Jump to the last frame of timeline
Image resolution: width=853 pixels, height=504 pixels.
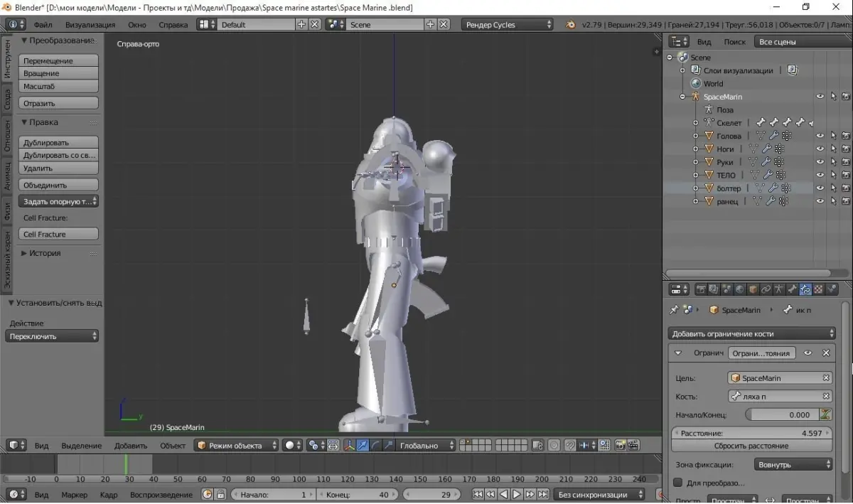543,494
